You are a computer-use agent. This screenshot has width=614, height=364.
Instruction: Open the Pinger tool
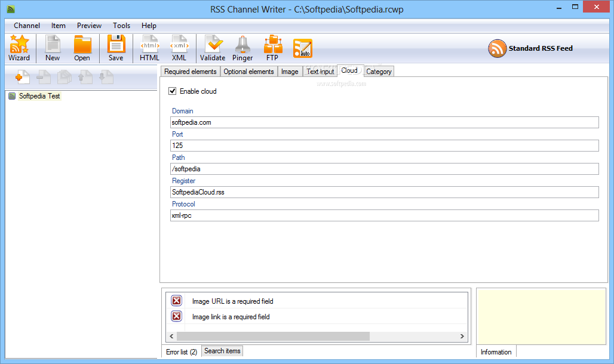coord(242,48)
